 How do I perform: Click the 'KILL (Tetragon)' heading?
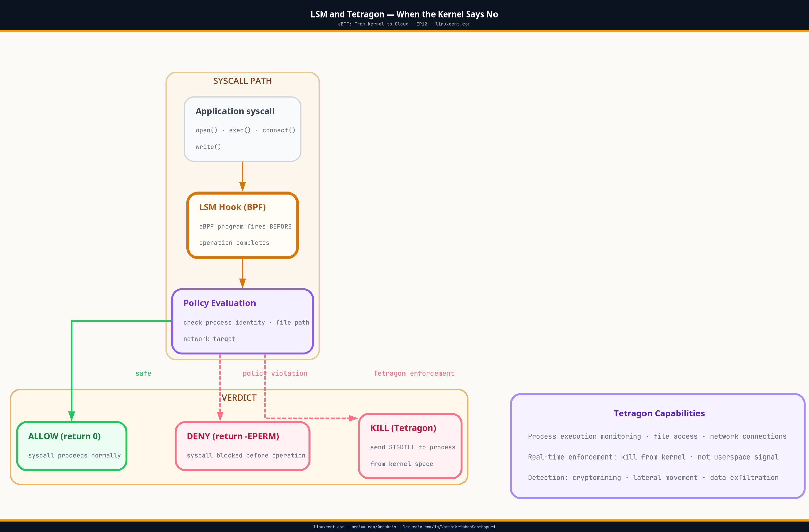tap(403, 428)
